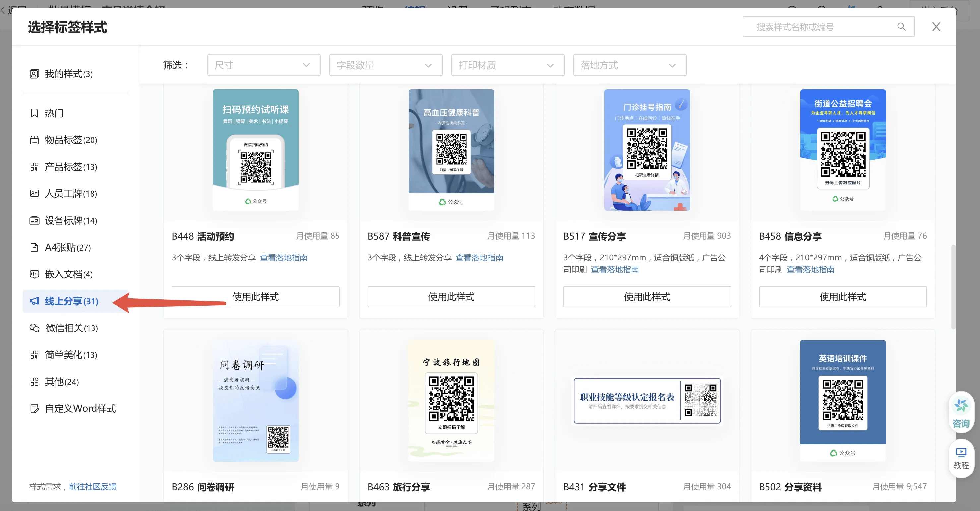
Task: Open 查看落地指南 link for B587
Action: coord(479,258)
